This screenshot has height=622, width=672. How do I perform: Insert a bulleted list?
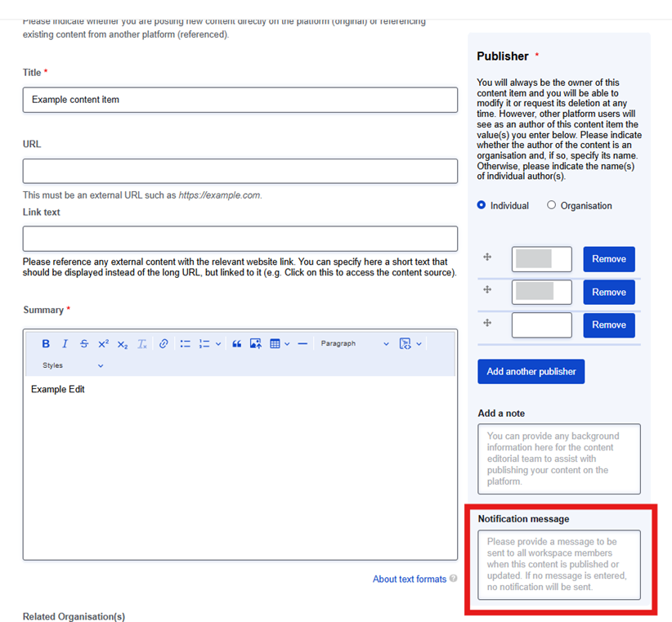[x=186, y=344]
